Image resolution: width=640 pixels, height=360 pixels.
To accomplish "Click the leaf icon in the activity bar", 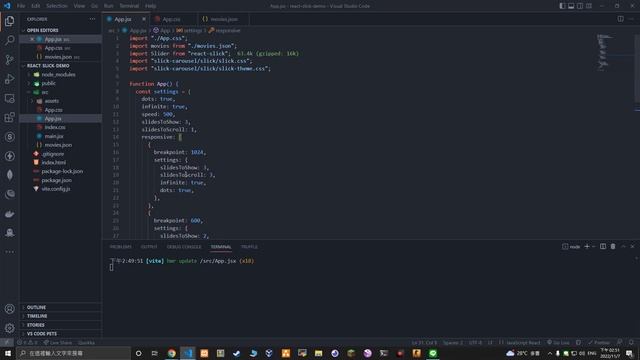I will tap(10, 175).
